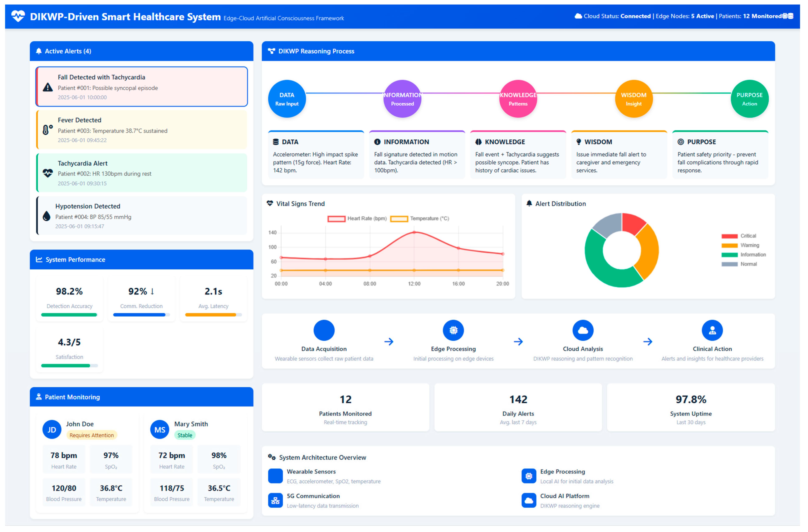The image size is (808, 532).
Task: Click John Doe's JD avatar
Action: click(x=52, y=429)
